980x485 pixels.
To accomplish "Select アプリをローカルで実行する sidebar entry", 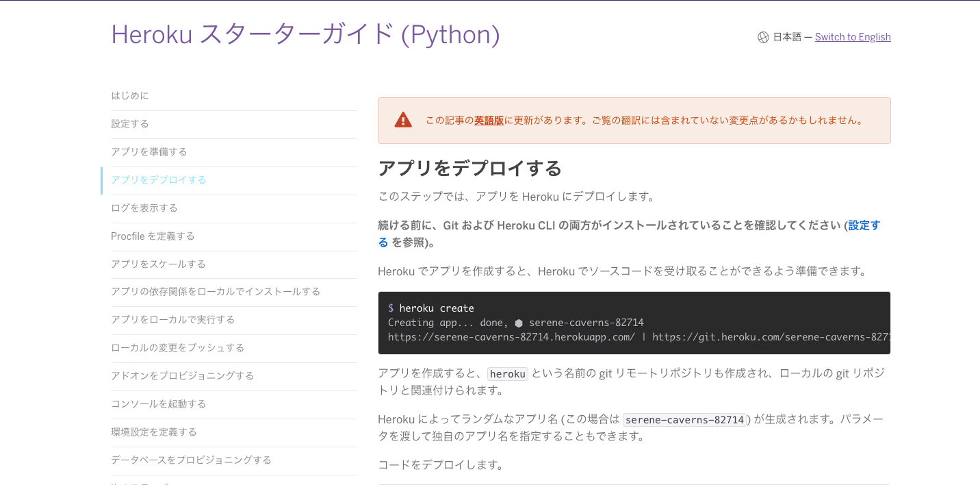I will (x=172, y=319).
